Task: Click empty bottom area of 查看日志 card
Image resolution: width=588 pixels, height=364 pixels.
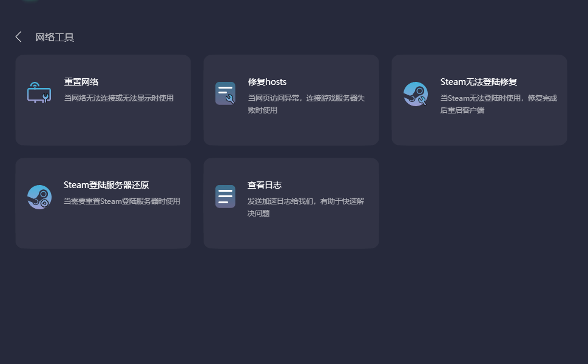Action: [x=291, y=234]
